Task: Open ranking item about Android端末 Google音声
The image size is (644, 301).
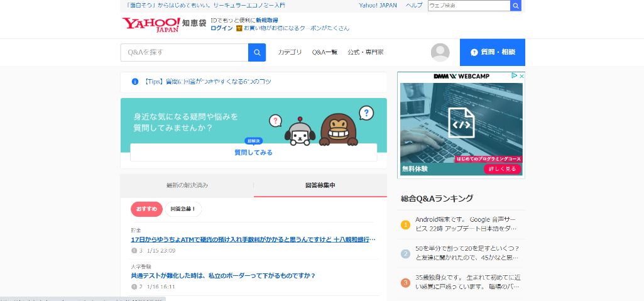Action: click(466, 224)
